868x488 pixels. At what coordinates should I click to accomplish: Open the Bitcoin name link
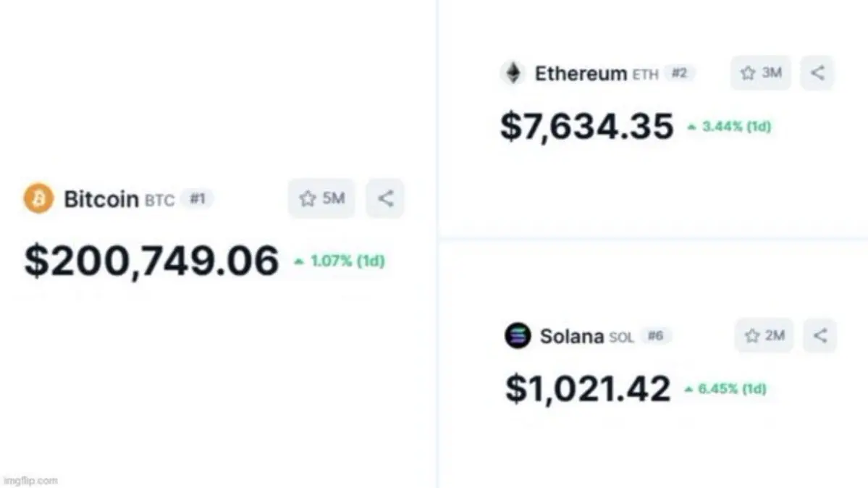point(101,199)
